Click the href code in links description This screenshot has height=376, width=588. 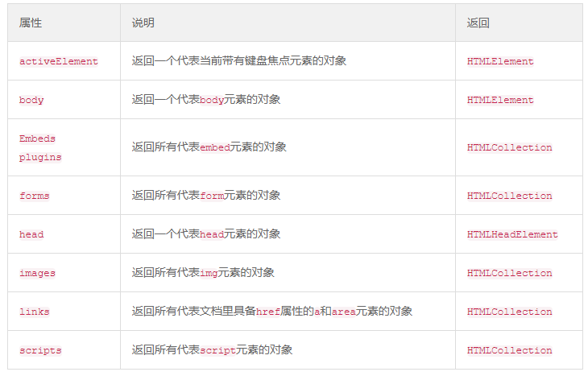pyautogui.click(x=268, y=312)
